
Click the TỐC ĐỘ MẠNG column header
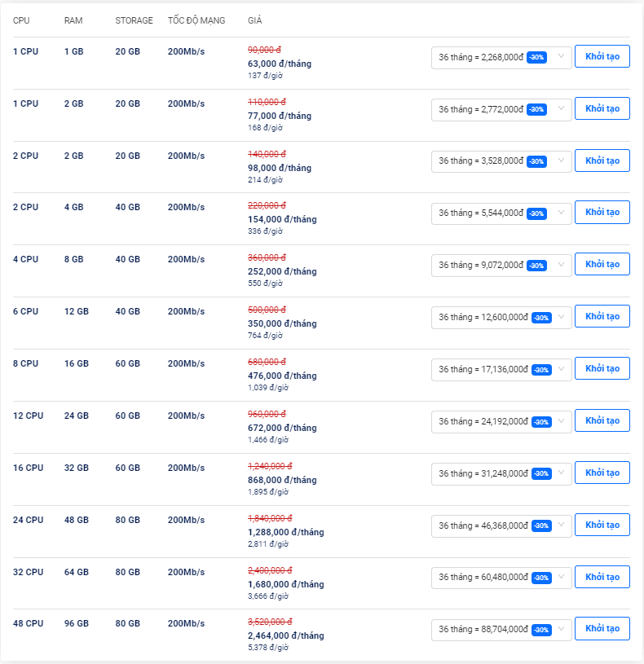pos(196,20)
